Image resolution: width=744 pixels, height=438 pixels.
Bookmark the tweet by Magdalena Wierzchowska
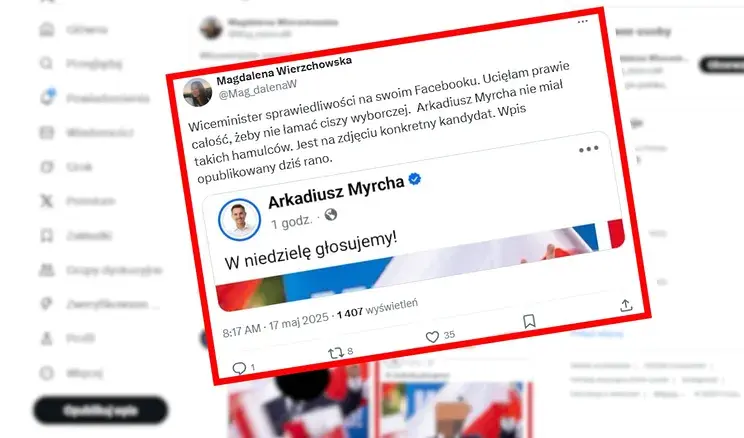click(530, 321)
